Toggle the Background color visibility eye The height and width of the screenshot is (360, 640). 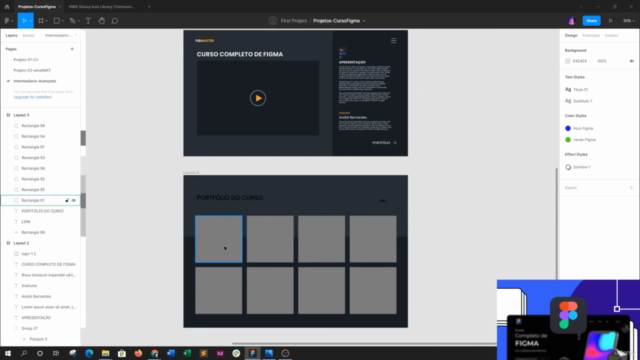click(631, 61)
